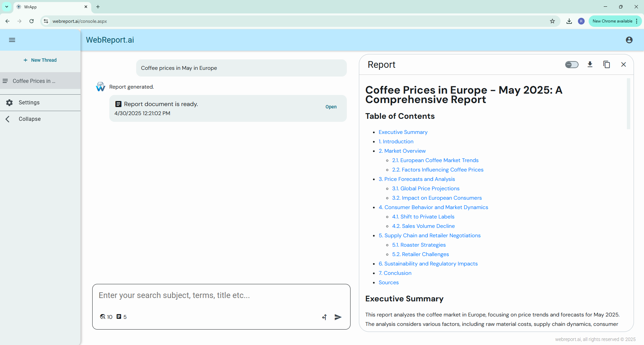Open Settings from sidebar
This screenshot has width=644, height=345.
point(40,103)
